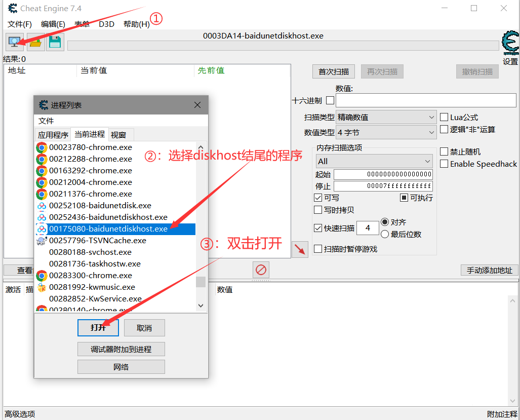The height and width of the screenshot is (420, 520).
Task: Click the 手动添加地址 button
Action: 489,270
